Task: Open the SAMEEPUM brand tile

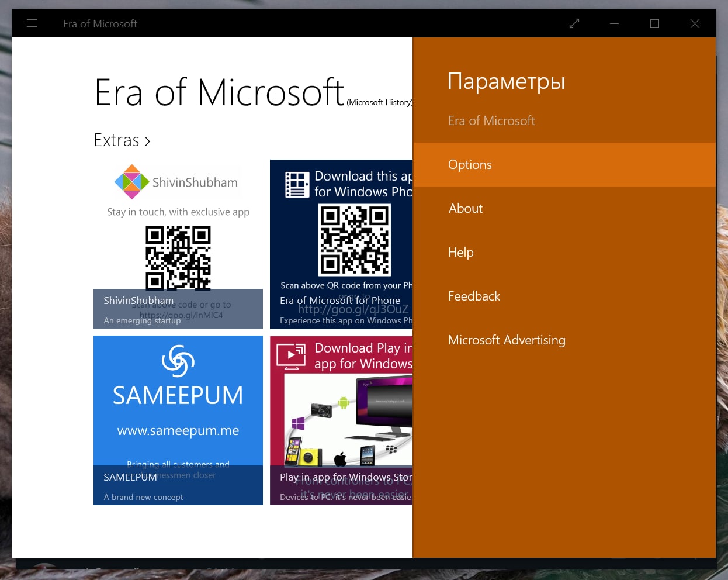Action: click(x=178, y=420)
